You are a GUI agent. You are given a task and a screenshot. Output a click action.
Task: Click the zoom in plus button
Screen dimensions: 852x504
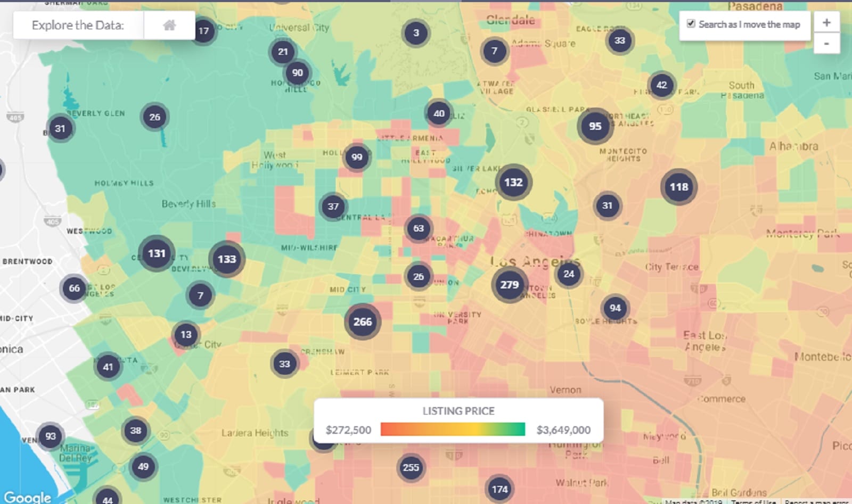pyautogui.click(x=827, y=22)
